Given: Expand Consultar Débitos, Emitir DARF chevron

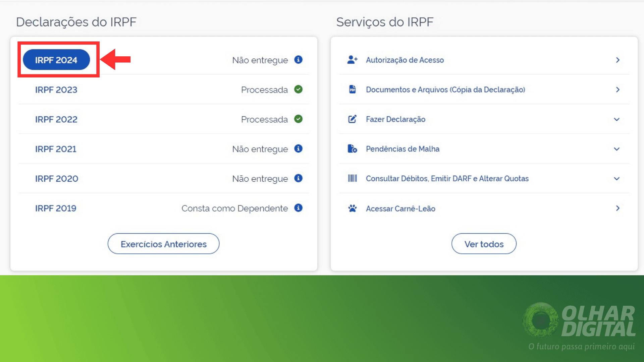Looking at the screenshot, I should (x=616, y=179).
